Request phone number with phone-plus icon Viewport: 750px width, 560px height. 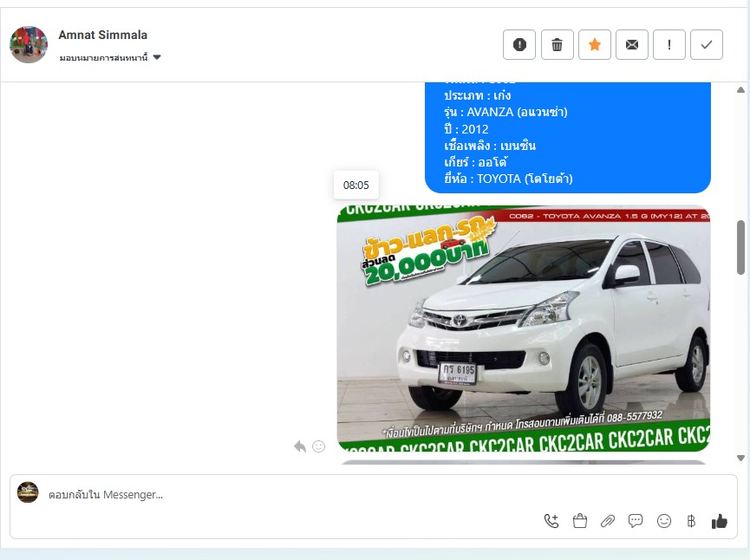(551, 521)
